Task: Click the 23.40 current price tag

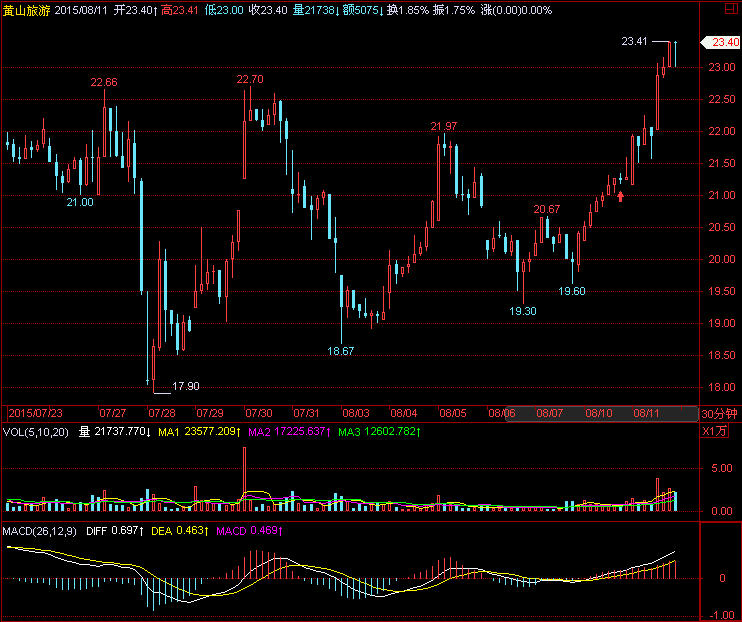Action: 720,42
